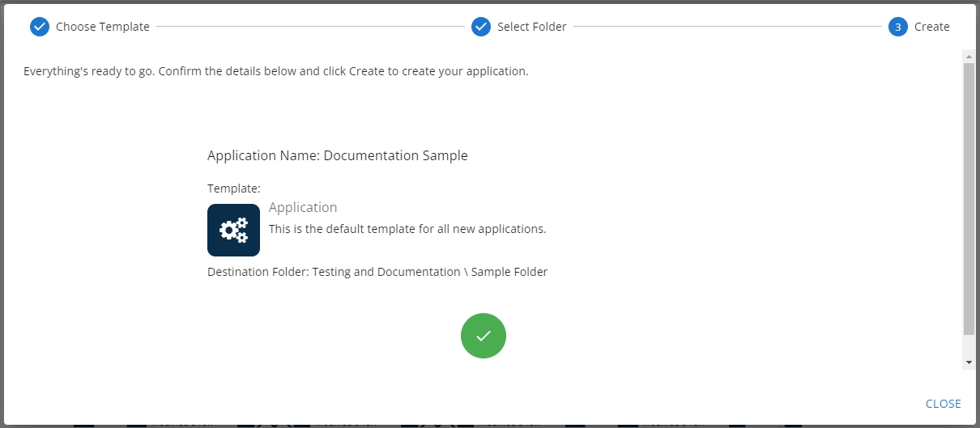This screenshot has height=428, width=980.
Task: Click the CLOSE button
Action: pos(943,404)
